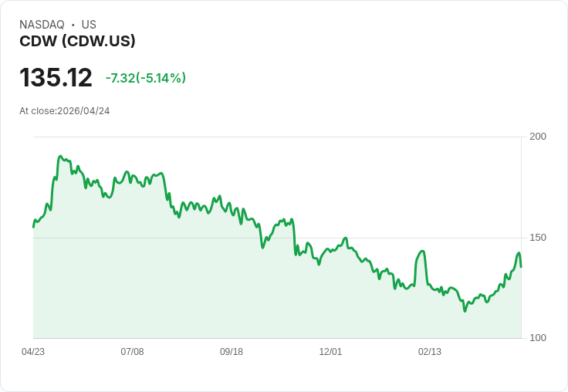Select the 100 y-axis label
The image size is (568, 392).
(538, 338)
